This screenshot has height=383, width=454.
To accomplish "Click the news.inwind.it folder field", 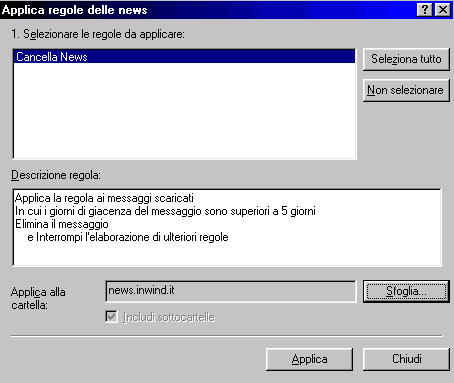I will point(231,291).
